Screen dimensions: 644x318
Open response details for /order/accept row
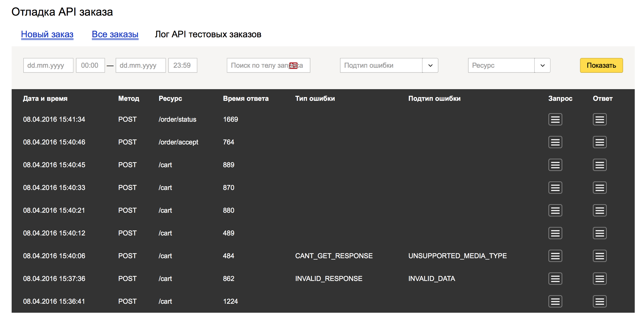[x=600, y=142]
